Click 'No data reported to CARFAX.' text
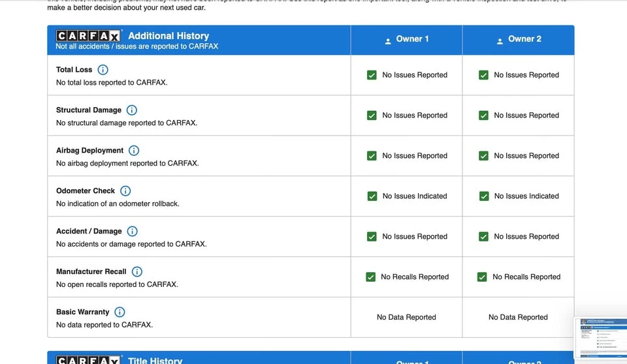The width and height of the screenshot is (627, 364). 104,324
